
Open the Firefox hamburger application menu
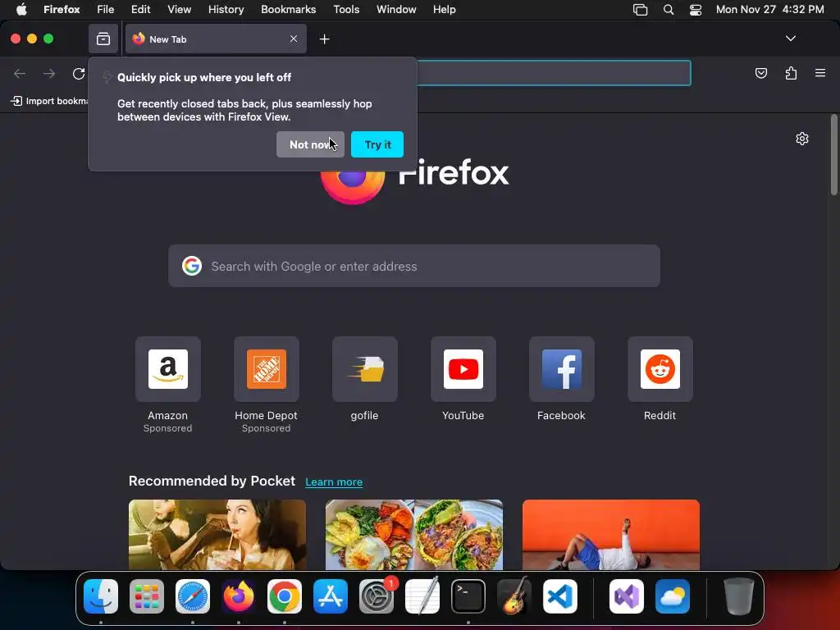820,73
